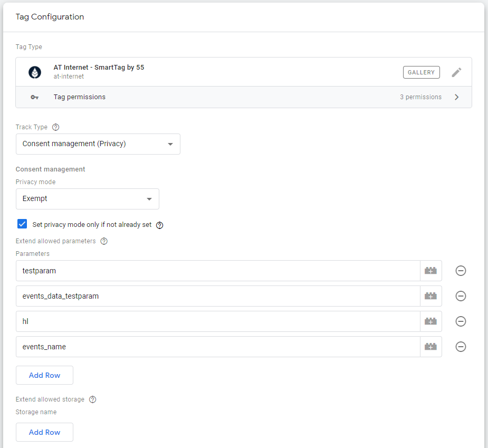Open variable picker for events_name parameter

click(430, 347)
